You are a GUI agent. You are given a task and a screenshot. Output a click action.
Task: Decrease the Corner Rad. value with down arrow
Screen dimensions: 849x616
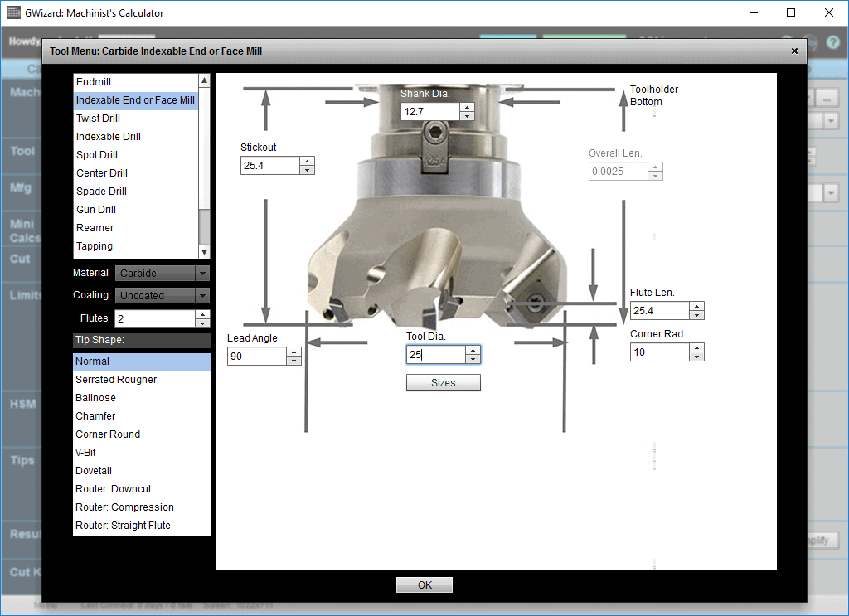(697, 356)
